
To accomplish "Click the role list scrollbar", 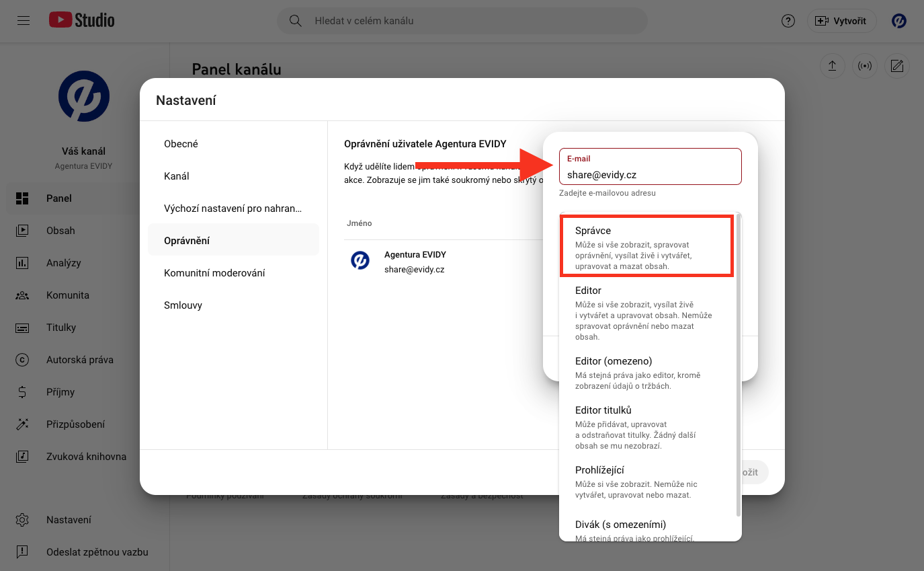I will [x=739, y=365].
